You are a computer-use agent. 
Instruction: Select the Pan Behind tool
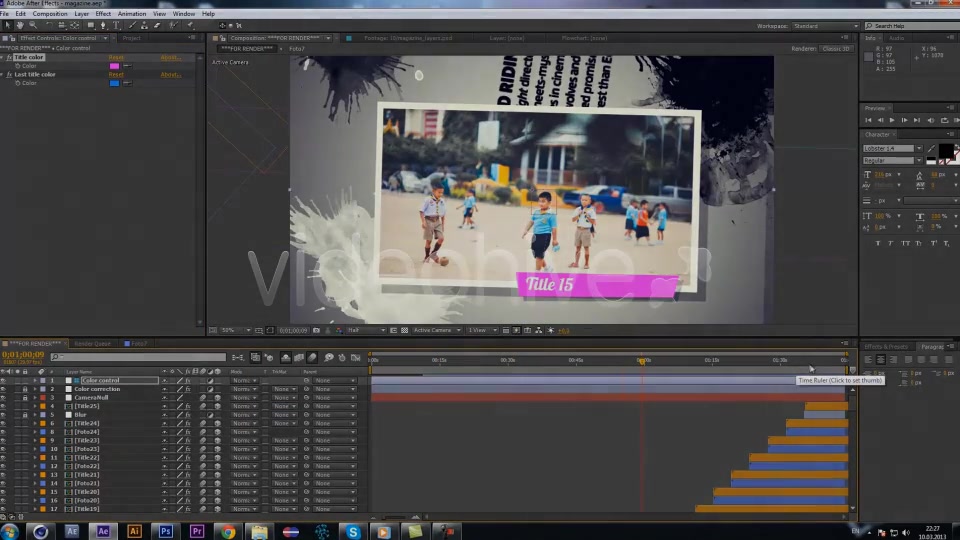pyautogui.click(x=75, y=26)
